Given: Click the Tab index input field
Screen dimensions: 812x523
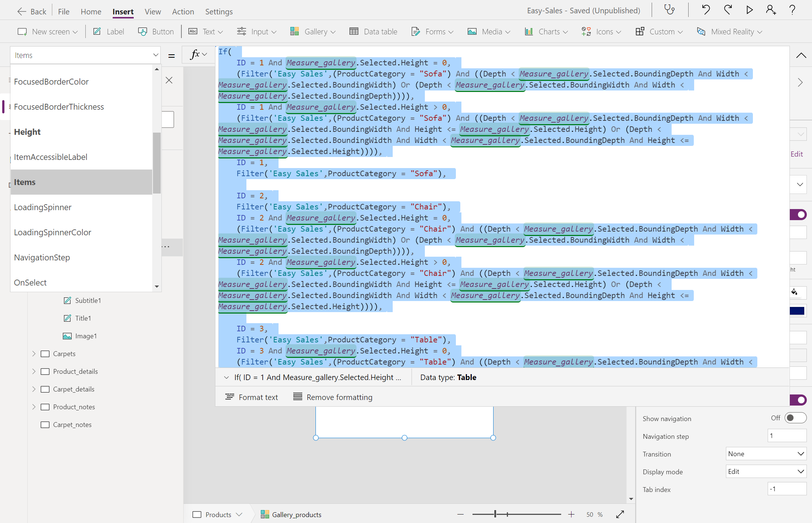Looking at the screenshot, I should point(787,489).
